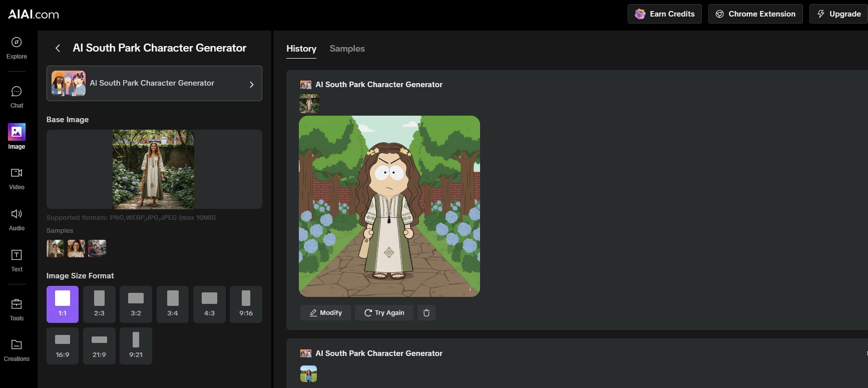Click the second history entry's source thumbnail
Image resolution: width=868 pixels, height=388 pixels.
point(309,373)
